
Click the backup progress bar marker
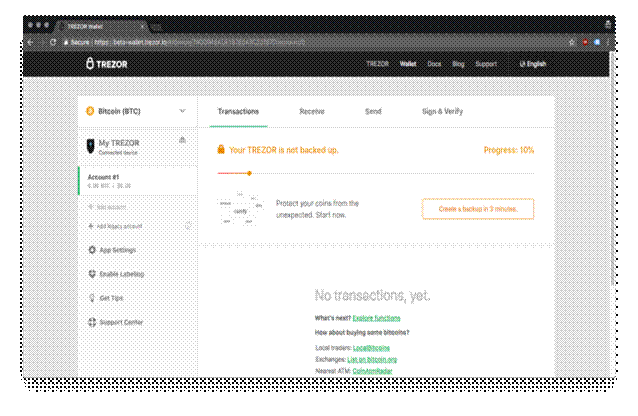(x=249, y=173)
